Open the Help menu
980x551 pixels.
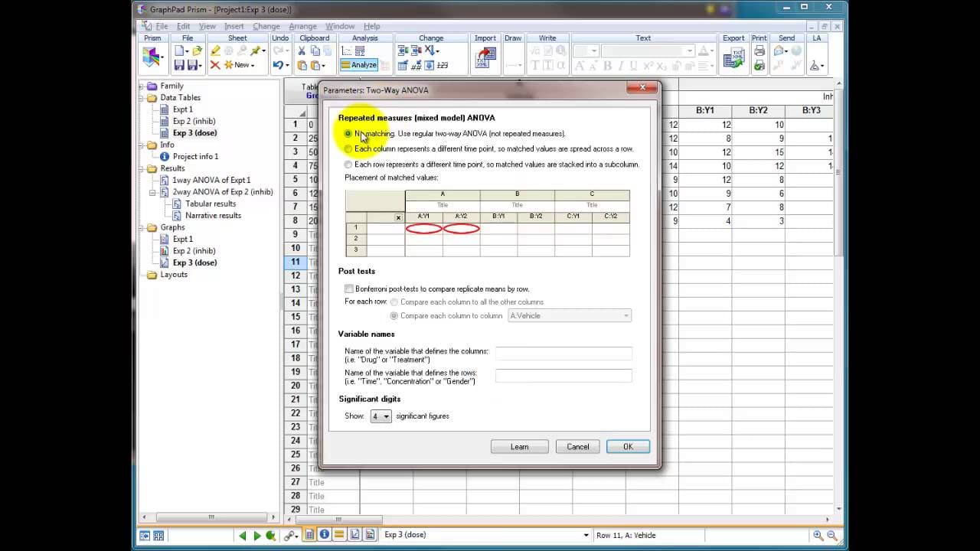coord(372,26)
